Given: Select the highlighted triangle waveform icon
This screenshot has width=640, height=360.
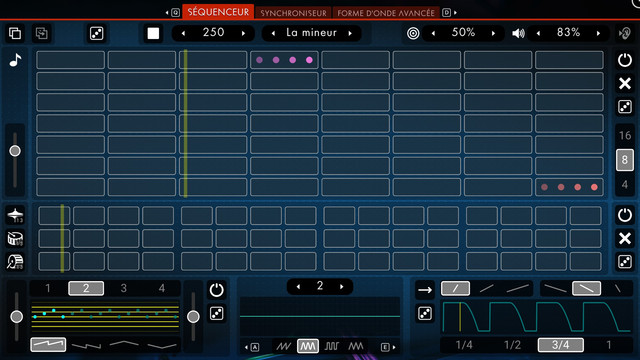Looking at the screenshot, I should point(308,346).
